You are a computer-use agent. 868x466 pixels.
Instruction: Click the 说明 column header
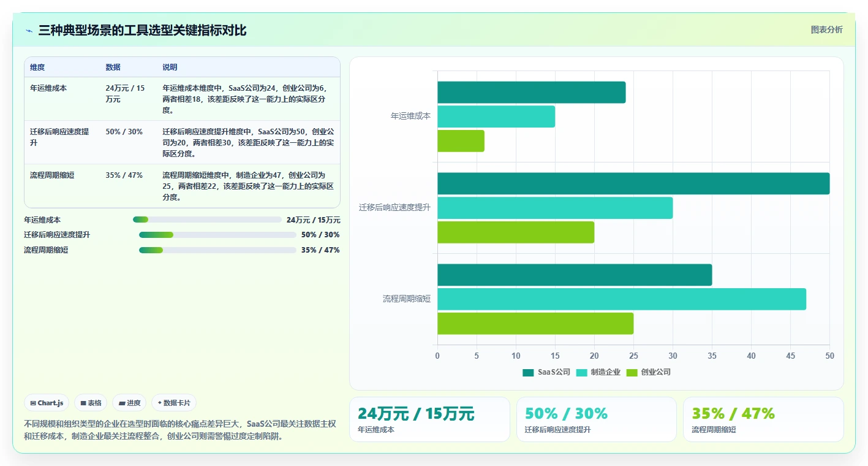pos(170,67)
